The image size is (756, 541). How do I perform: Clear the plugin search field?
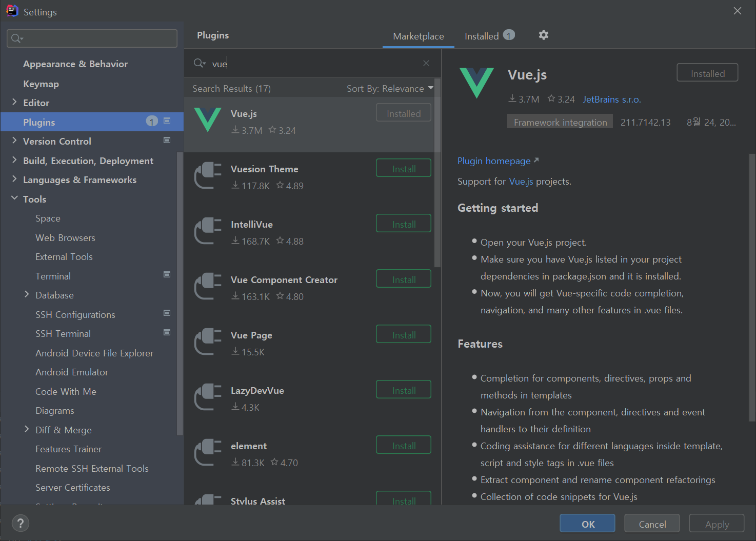click(x=426, y=63)
